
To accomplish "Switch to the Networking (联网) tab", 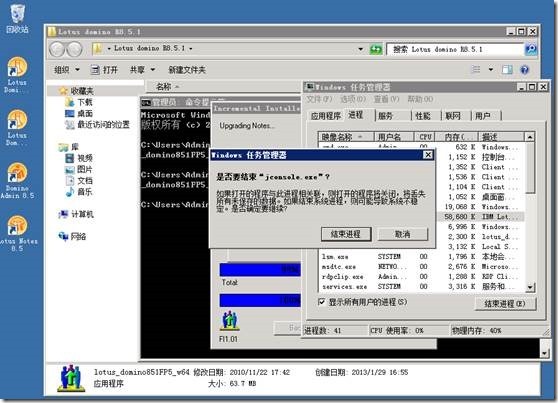I will pyautogui.click(x=456, y=116).
